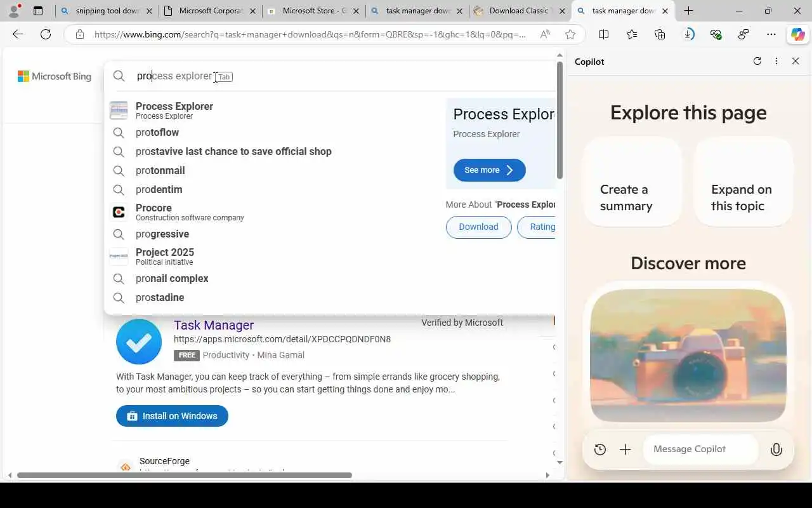
Task: Click the Discover more camera thumbnail
Action: point(688,356)
